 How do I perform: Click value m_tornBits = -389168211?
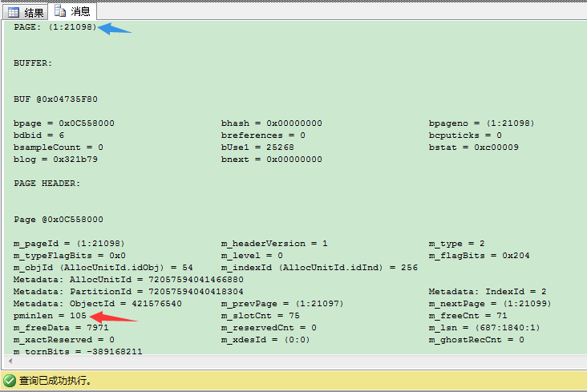(x=78, y=351)
